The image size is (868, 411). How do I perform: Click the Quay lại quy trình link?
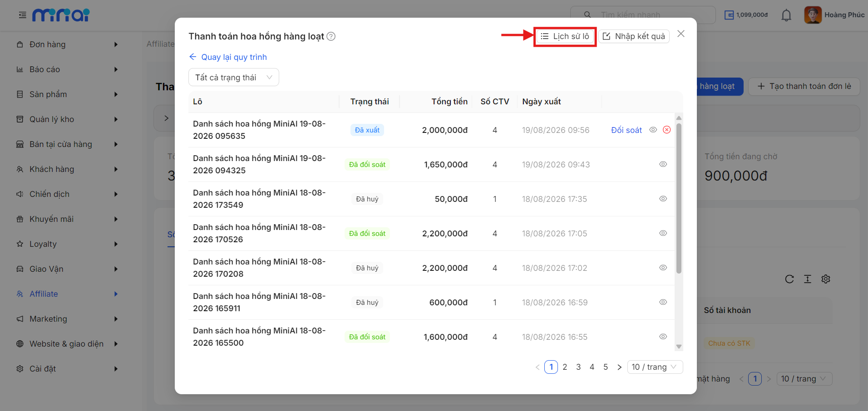(x=228, y=57)
